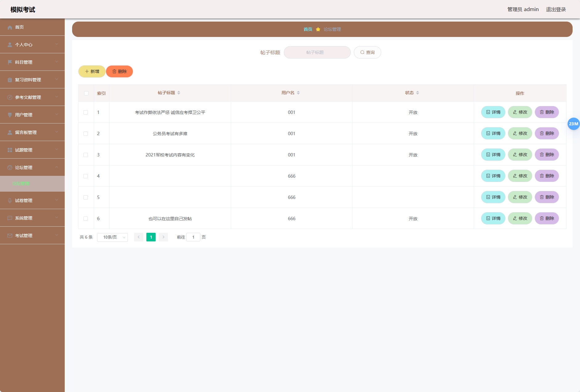Select page 1 in pagination
Screen dimensions: 580x392
click(x=151, y=237)
